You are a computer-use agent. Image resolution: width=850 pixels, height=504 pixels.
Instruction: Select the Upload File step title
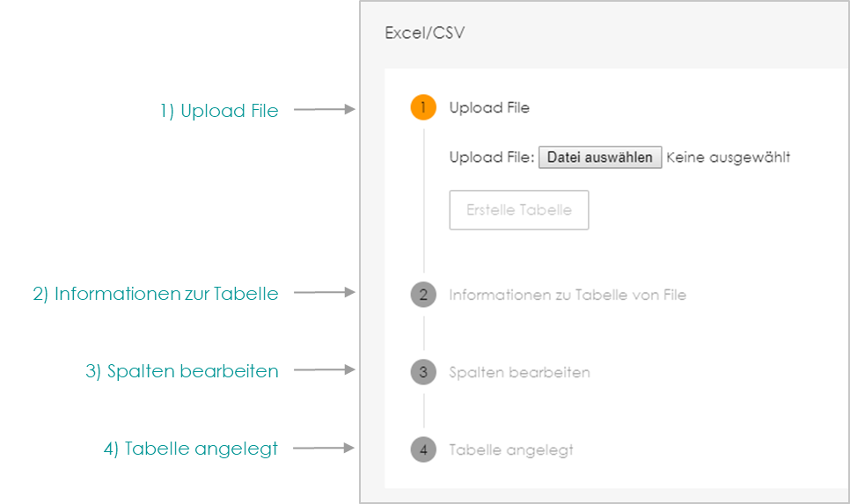pyautogui.click(x=489, y=108)
